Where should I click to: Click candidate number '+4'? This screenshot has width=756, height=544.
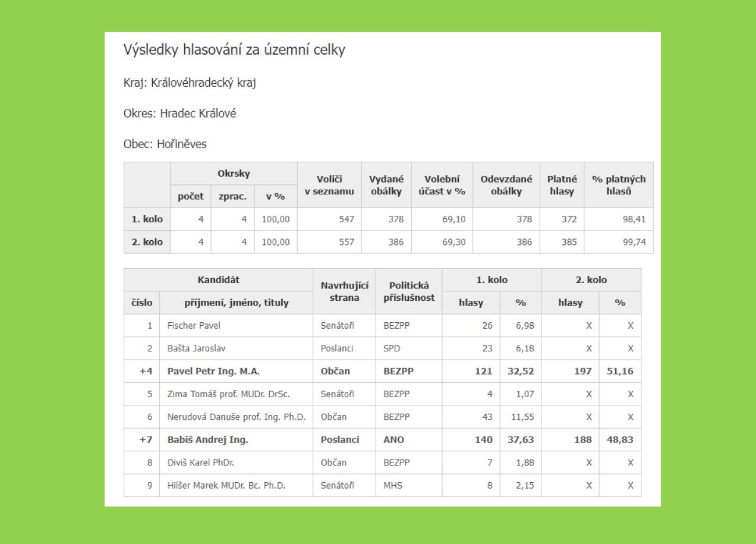click(x=146, y=371)
